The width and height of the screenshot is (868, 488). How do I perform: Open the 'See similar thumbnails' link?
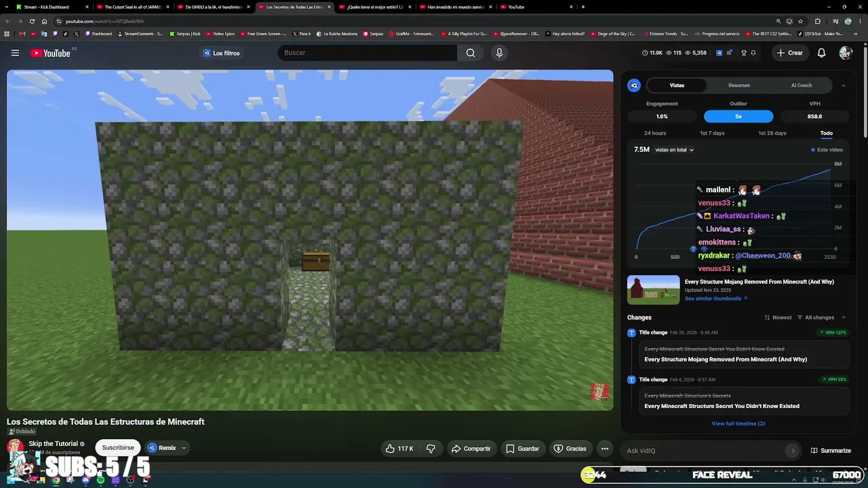pos(716,299)
